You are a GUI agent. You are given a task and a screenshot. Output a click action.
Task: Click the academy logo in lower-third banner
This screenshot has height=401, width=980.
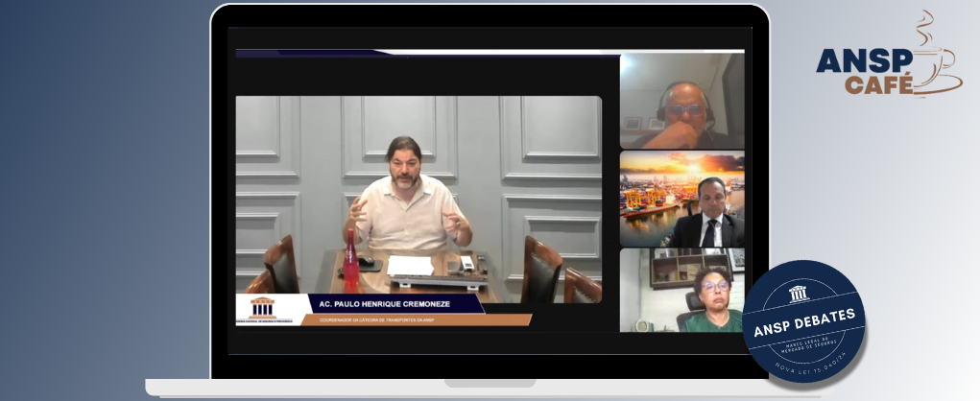[x=261, y=309]
